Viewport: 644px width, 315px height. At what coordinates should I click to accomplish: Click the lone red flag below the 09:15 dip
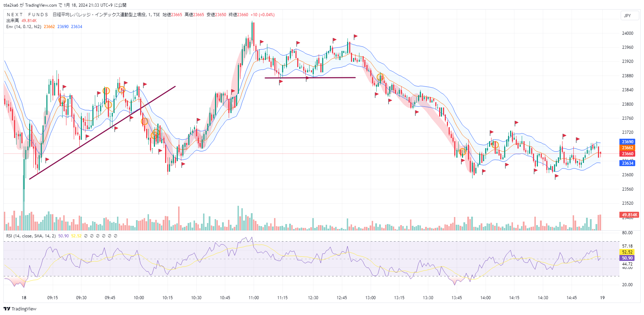(x=47, y=160)
